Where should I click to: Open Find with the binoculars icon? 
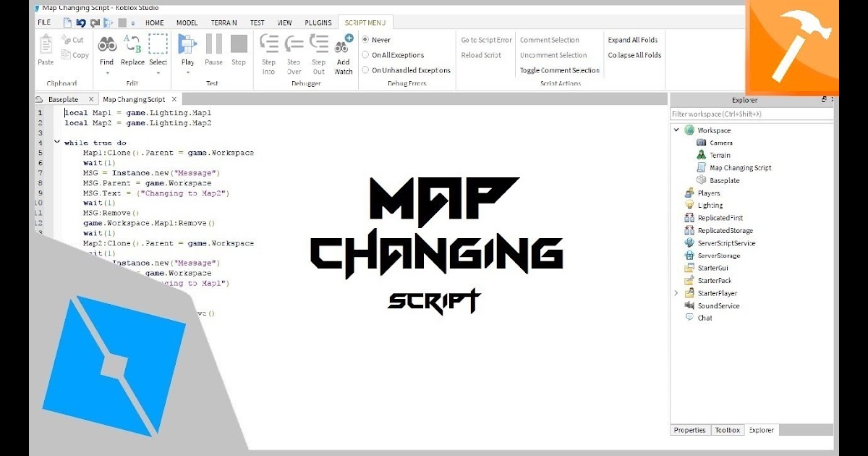click(x=107, y=44)
